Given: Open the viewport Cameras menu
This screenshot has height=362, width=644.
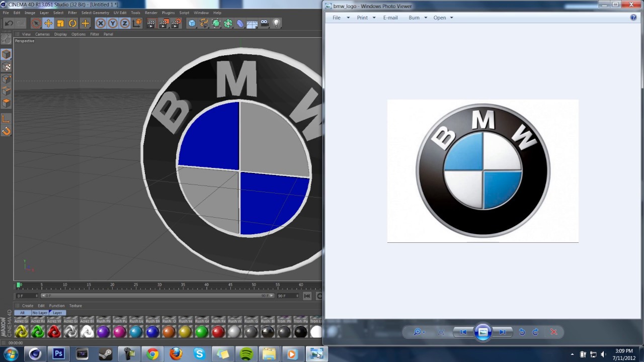Looking at the screenshot, I should pos(42,34).
